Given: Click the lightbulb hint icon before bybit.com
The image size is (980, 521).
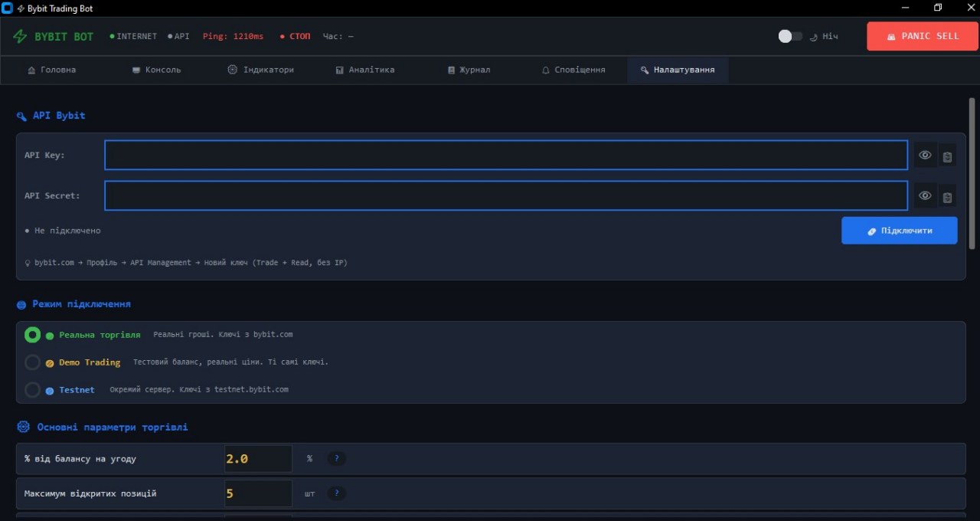Looking at the screenshot, I should click(28, 263).
